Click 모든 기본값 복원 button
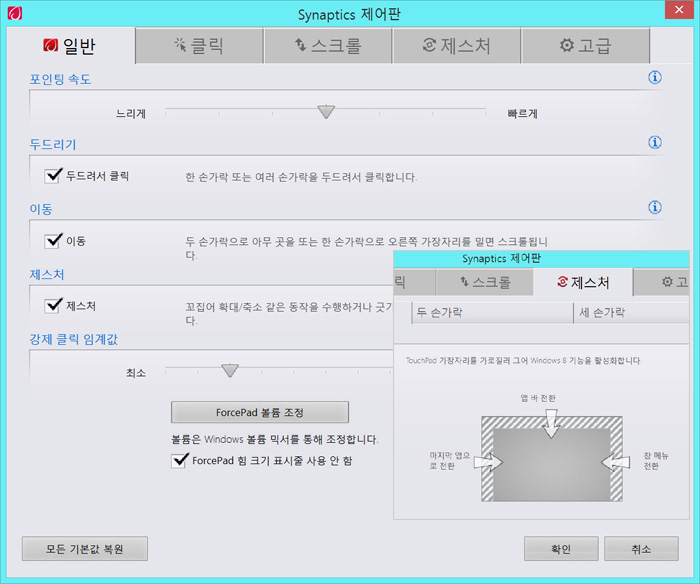Viewport: 700px width, 584px height. [85, 549]
